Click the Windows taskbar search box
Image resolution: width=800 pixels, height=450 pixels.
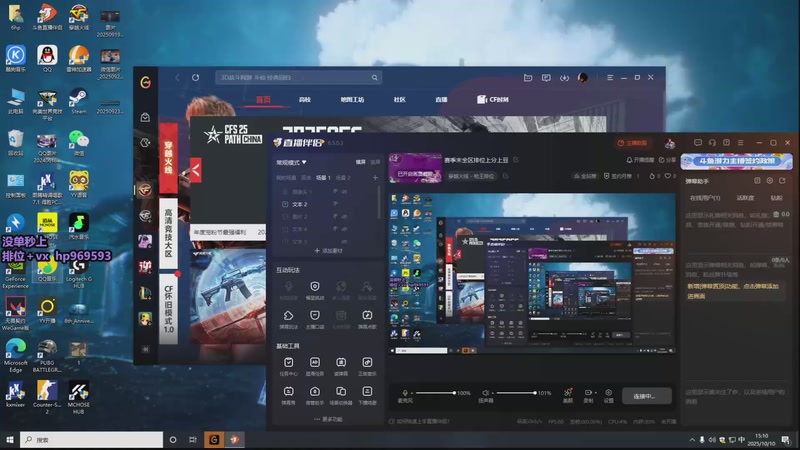[91, 439]
